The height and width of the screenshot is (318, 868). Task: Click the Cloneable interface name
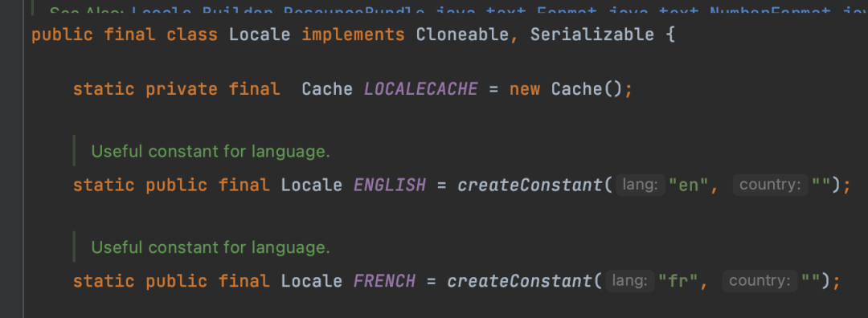tap(462, 35)
